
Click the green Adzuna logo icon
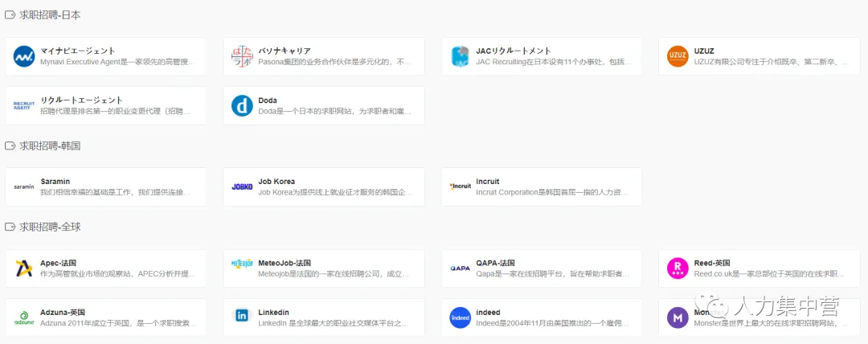pos(24,318)
